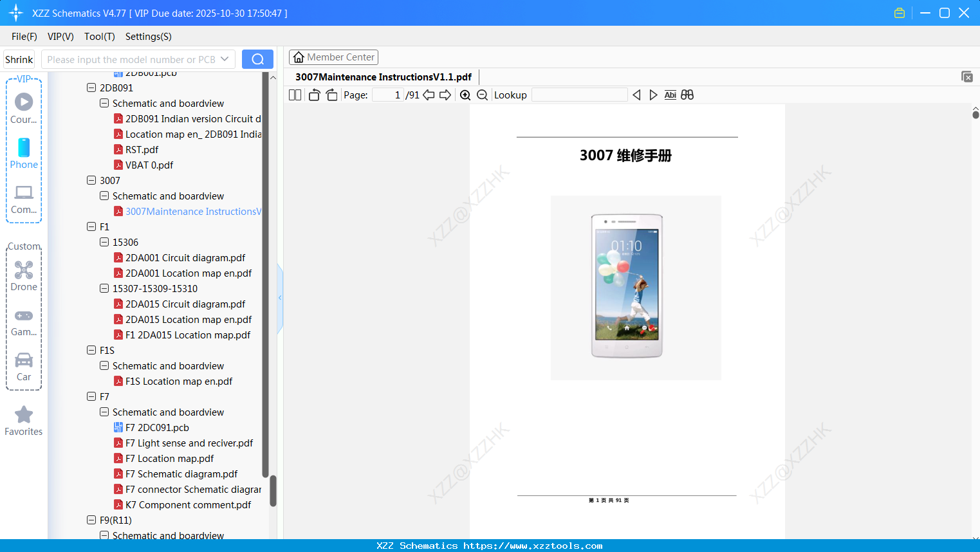The height and width of the screenshot is (552, 980).
Task: Open 2DA001 Location map en.pdf
Action: tap(189, 273)
